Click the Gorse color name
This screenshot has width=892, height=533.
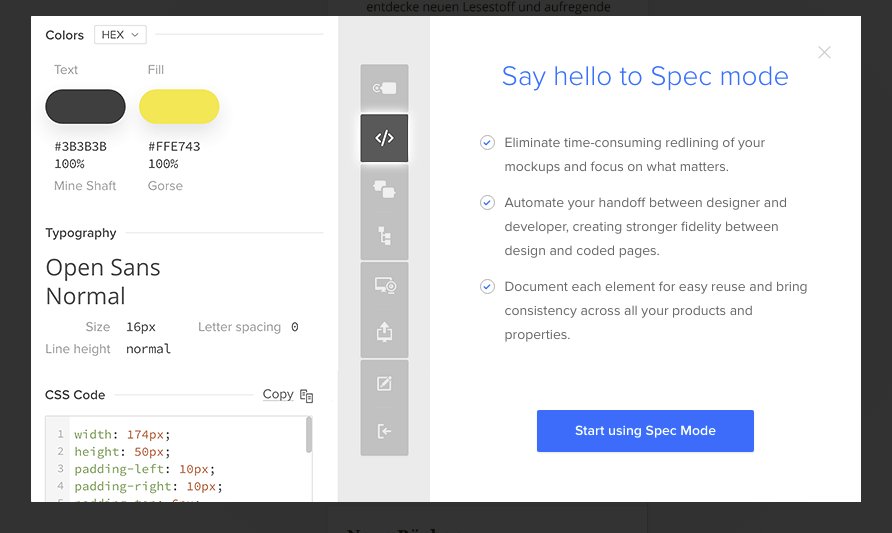click(165, 186)
